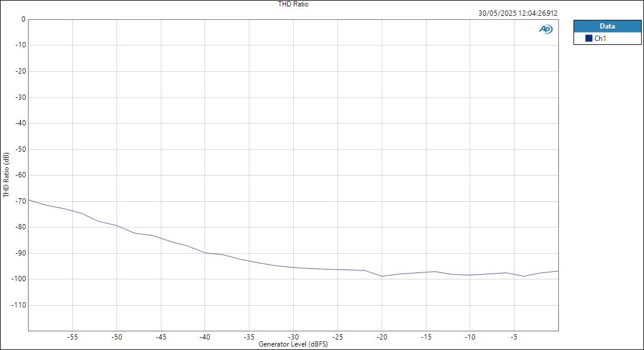Click the Data legend header
Viewport: 644px width, 350px height.
(x=607, y=26)
